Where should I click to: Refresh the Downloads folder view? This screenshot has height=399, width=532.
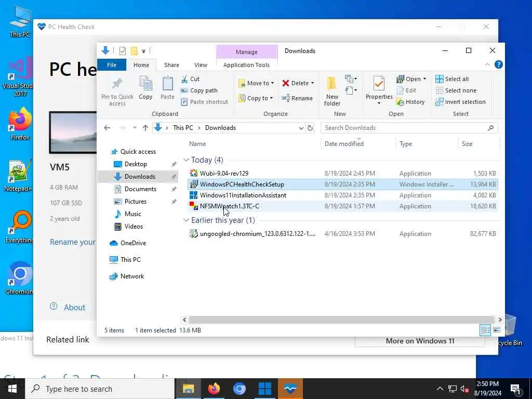click(x=310, y=128)
